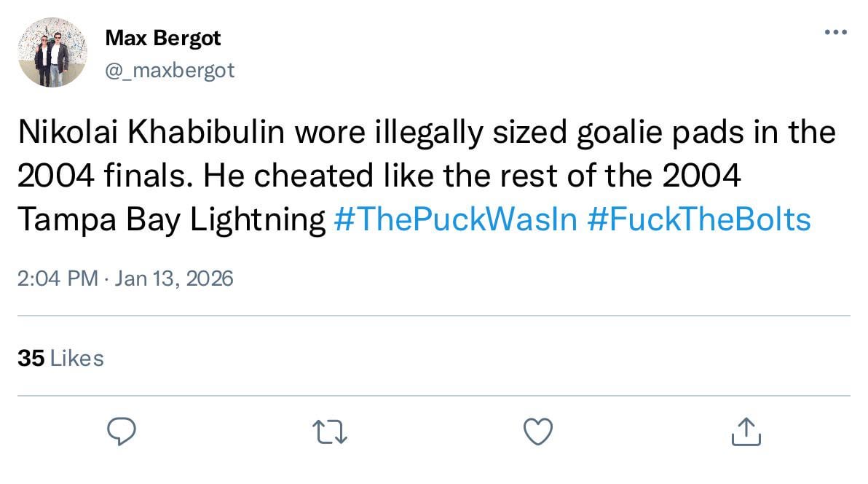The width and height of the screenshot is (868, 484).
Task: Open the share tweet icon
Action: (x=746, y=431)
